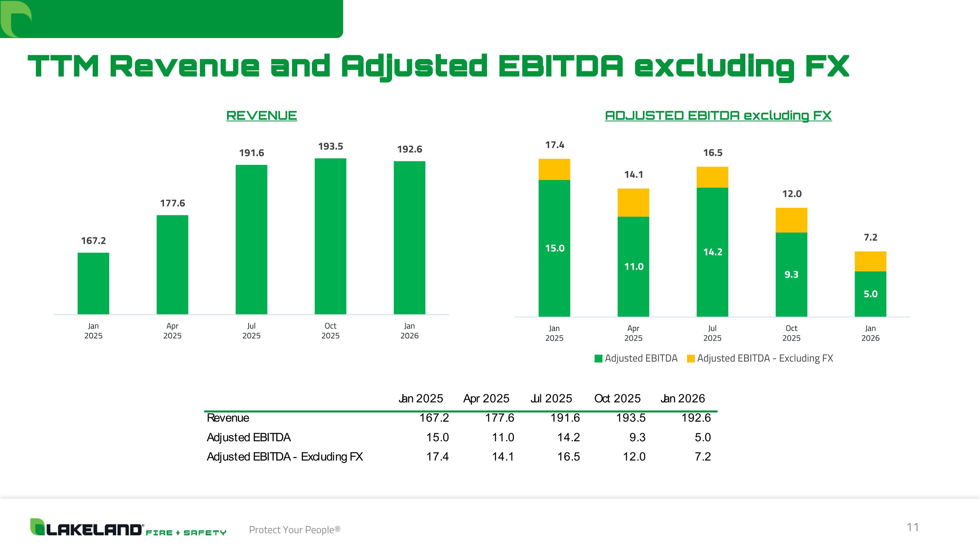980x551 pixels.
Task: Click the Jul 2025 revenue bar labeled 191.6
Action: click(251, 239)
